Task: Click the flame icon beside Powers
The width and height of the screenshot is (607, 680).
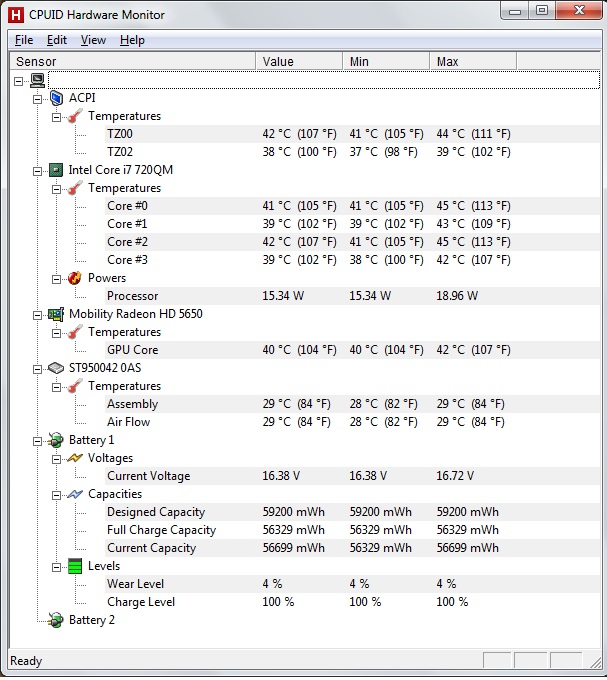Action: point(75,278)
